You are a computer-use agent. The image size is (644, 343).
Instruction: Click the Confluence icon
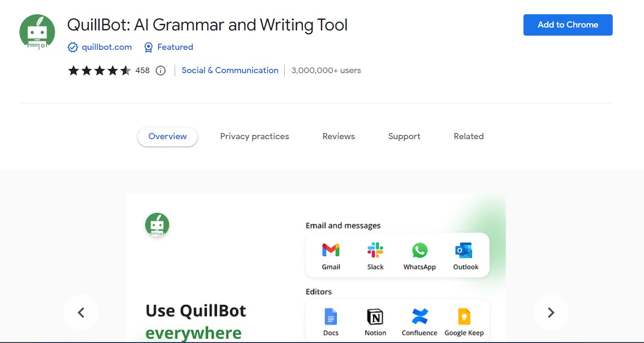click(420, 316)
